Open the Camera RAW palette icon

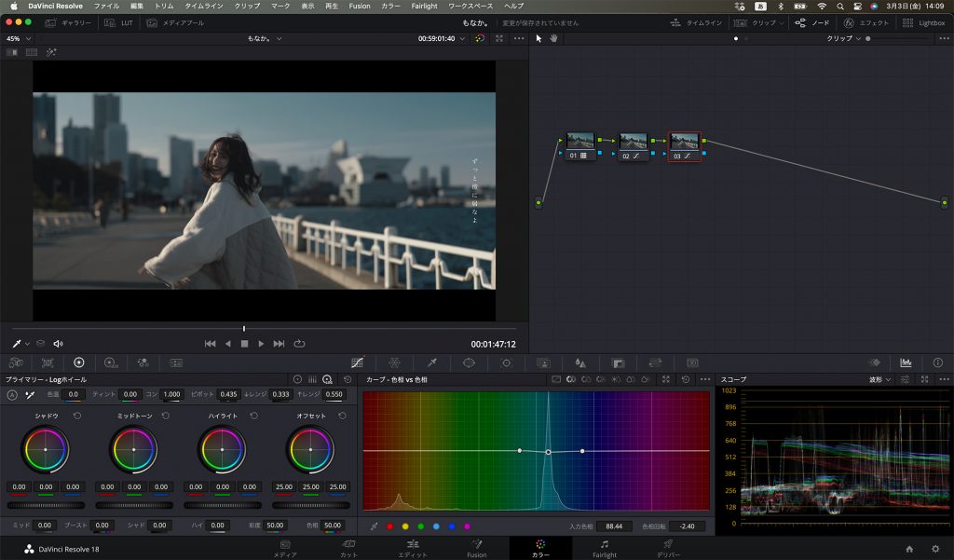16,362
